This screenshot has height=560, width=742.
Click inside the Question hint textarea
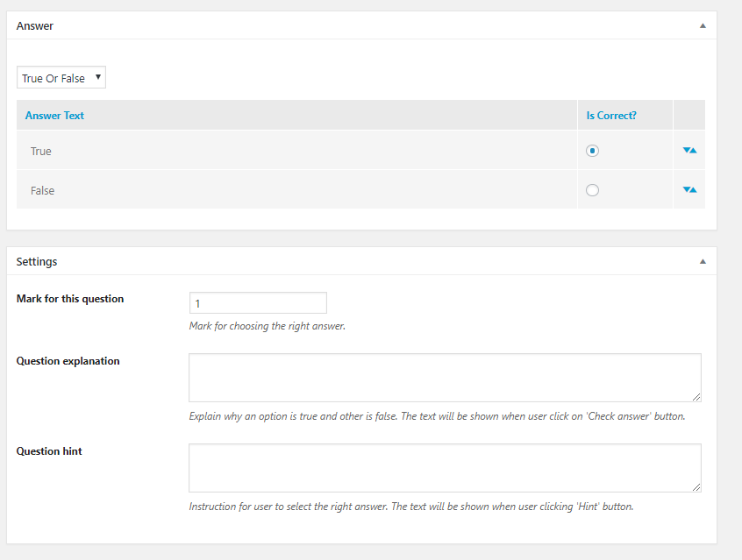445,468
